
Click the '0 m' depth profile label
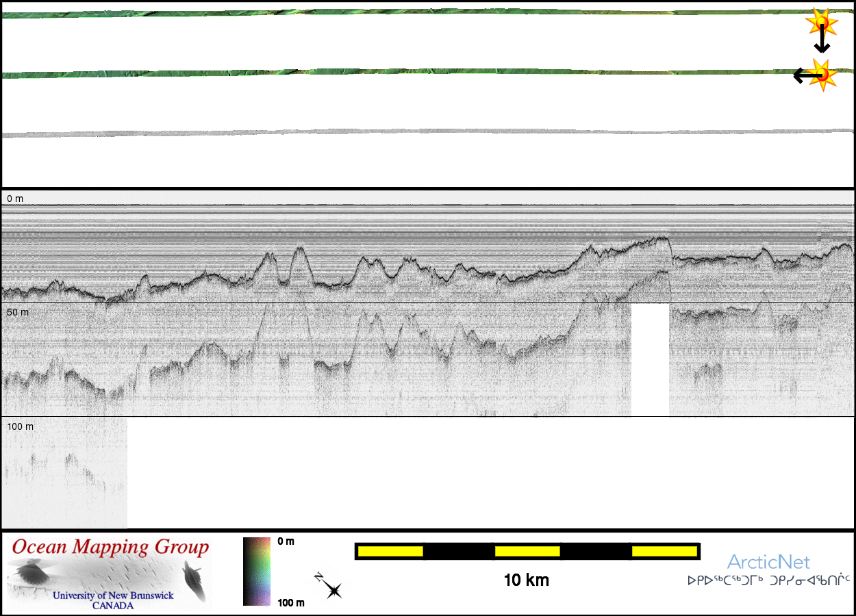click(15, 198)
